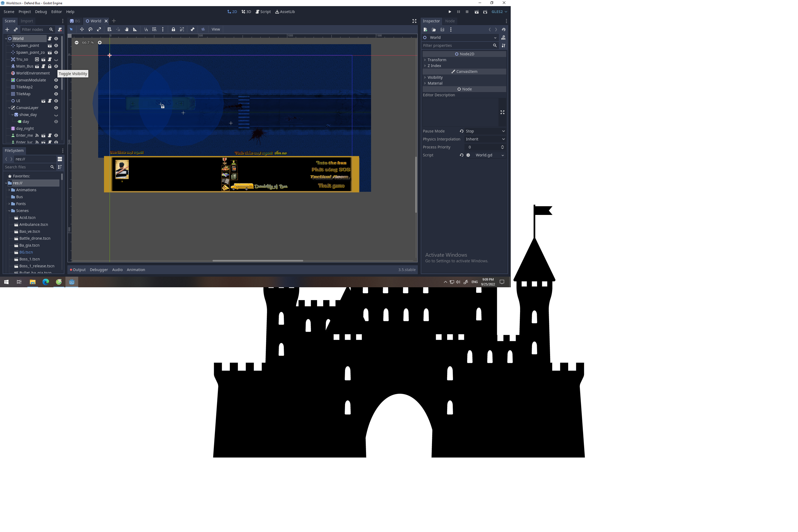Select Battle_drone.tscn file
This screenshot has height=532, width=798.
(35, 238)
